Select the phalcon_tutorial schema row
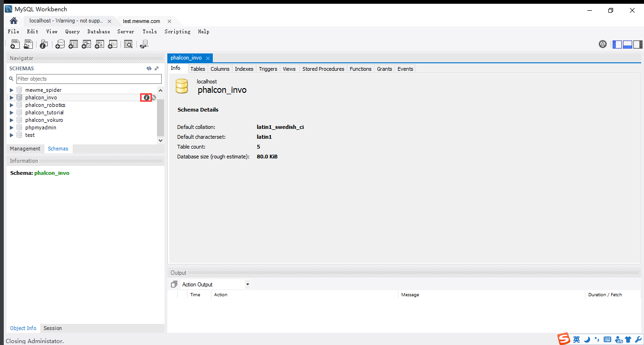Viewport: 644px width, 345px height. point(83,112)
